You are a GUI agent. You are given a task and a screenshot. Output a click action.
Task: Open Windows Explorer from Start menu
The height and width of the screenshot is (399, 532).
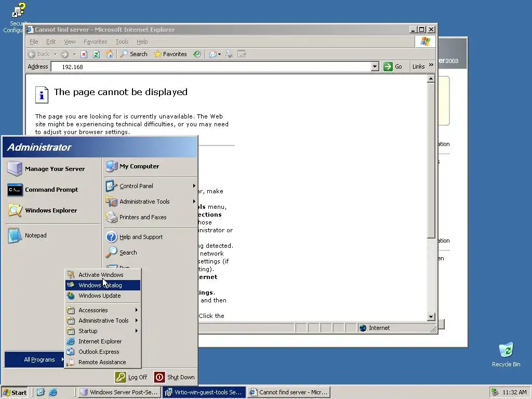pos(52,210)
